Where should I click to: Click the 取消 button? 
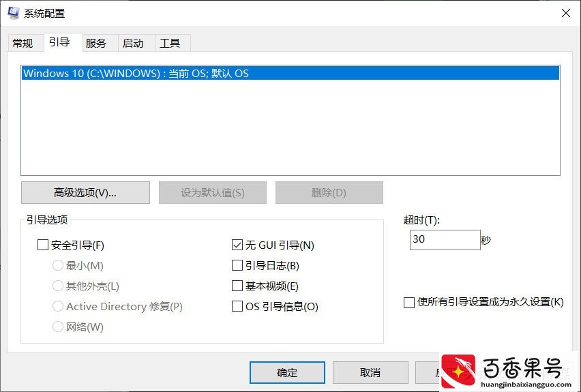[x=370, y=372]
